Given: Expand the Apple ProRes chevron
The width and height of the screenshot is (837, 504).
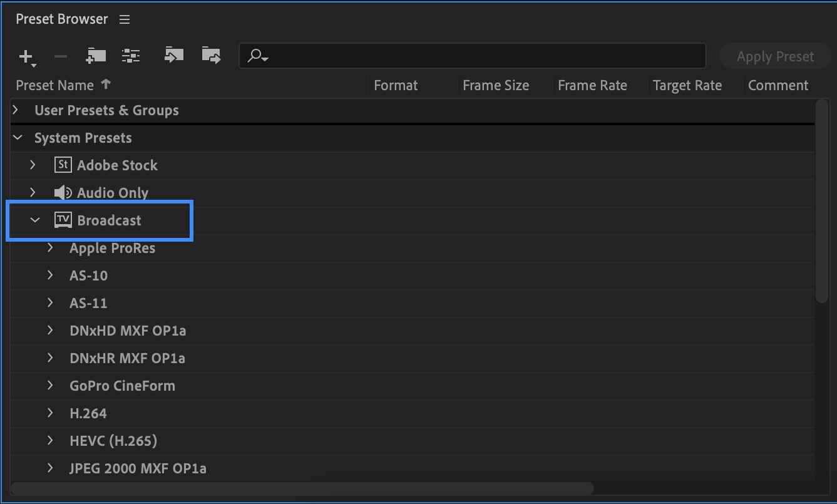Looking at the screenshot, I should click(x=51, y=248).
